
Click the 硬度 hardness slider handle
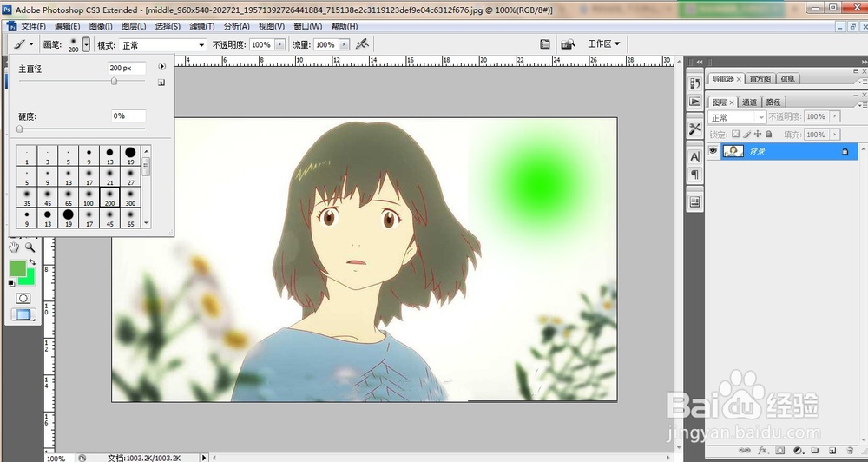click(20, 129)
